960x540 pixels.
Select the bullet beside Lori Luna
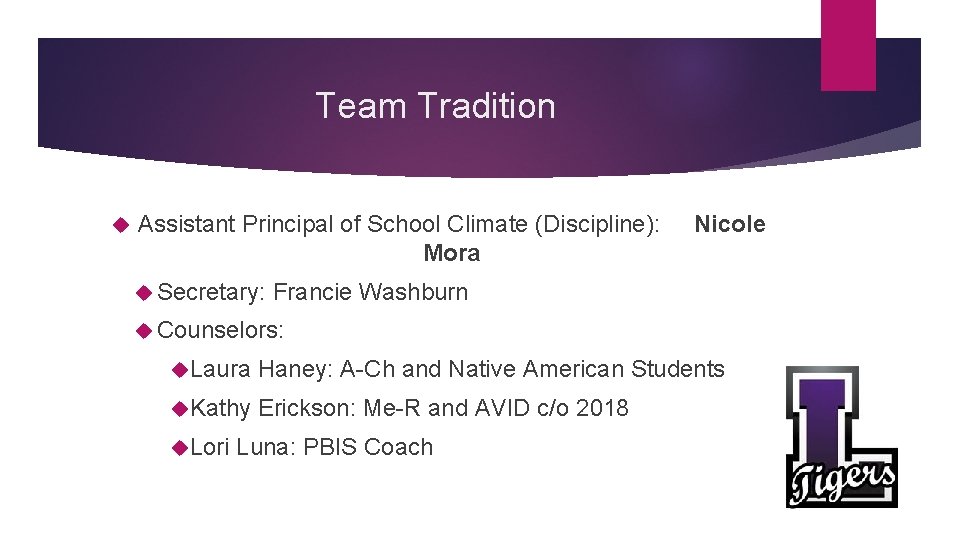pyautogui.click(x=180, y=447)
